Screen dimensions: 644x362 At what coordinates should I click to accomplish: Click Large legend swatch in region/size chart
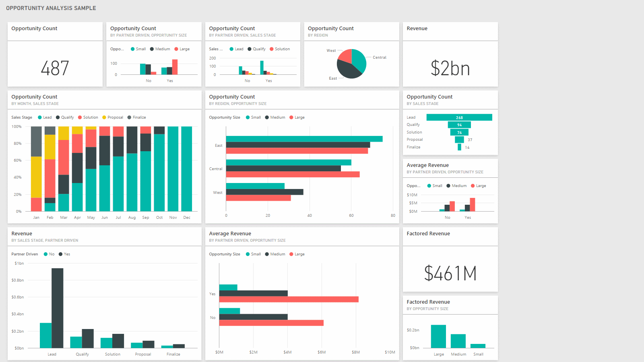coord(291,117)
